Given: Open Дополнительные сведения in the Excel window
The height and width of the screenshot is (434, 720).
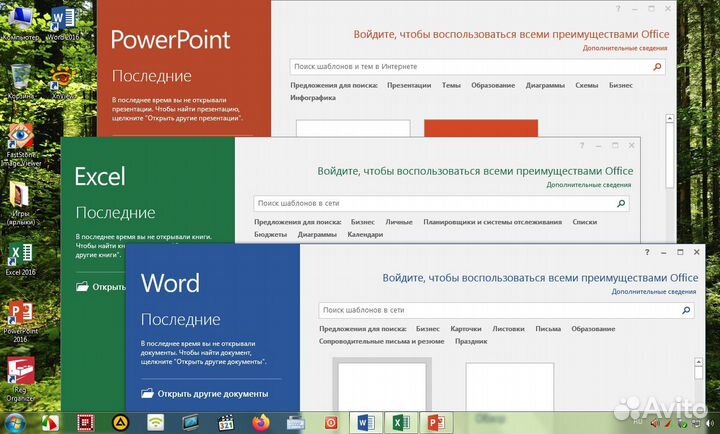Looking at the screenshot, I should coord(589,185).
